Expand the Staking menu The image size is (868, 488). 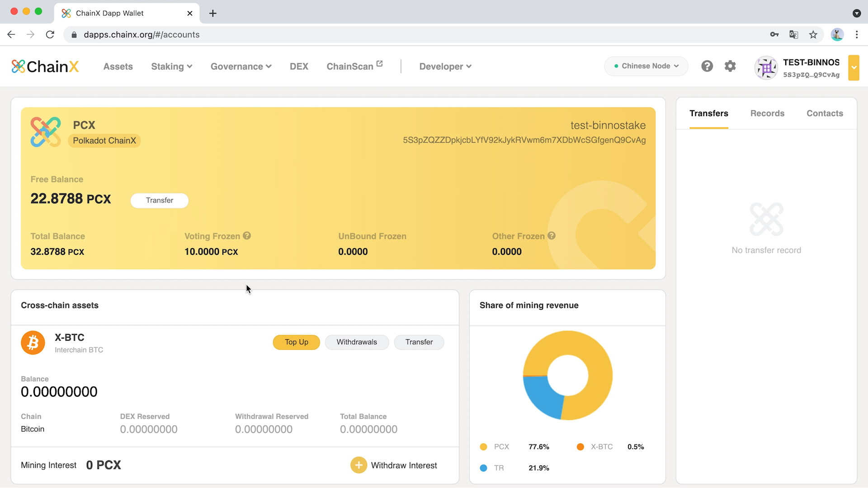tap(172, 66)
